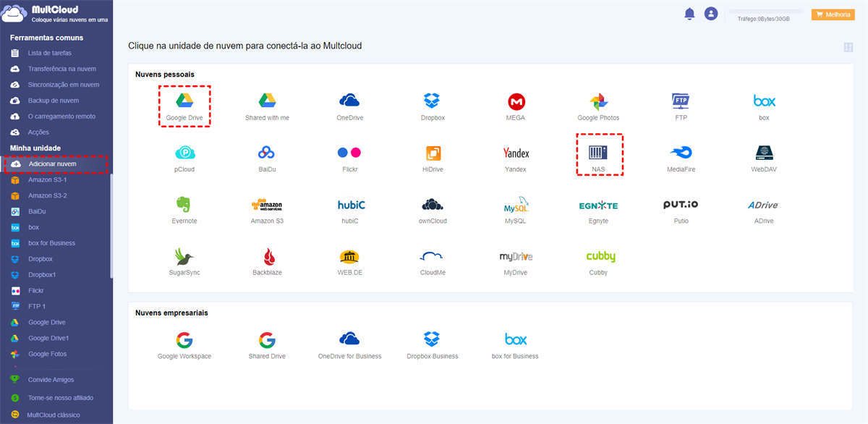Click the sidebar drive list scrollbar

(111, 226)
